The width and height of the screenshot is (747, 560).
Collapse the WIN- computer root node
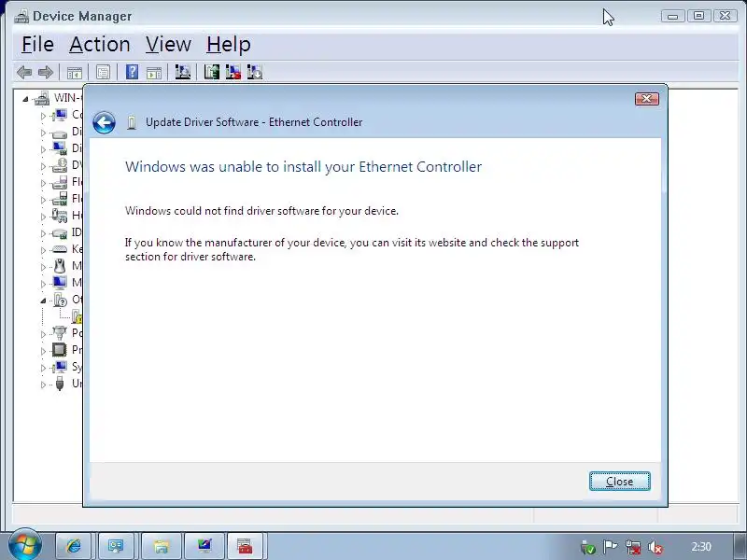point(25,99)
